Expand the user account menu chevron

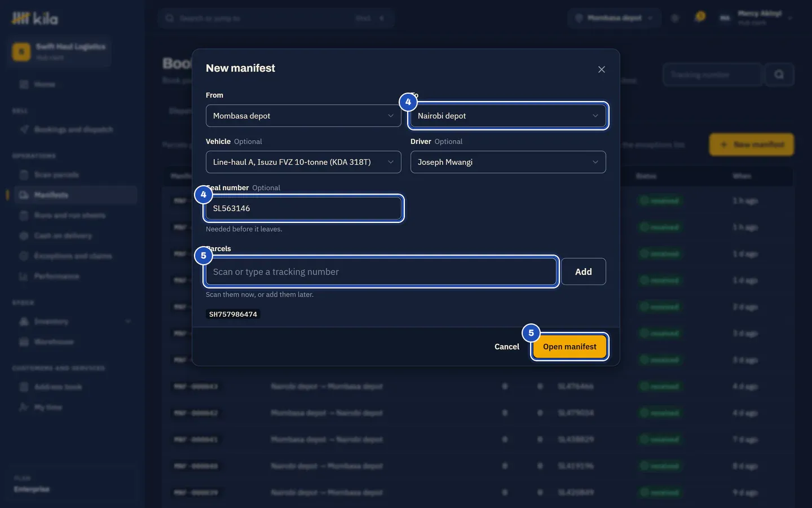[x=790, y=18]
